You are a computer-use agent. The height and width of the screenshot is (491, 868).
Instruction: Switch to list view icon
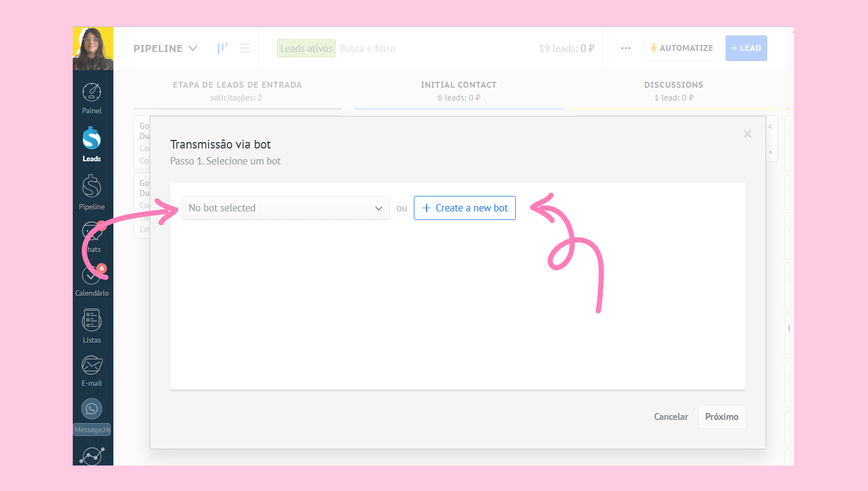point(245,48)
